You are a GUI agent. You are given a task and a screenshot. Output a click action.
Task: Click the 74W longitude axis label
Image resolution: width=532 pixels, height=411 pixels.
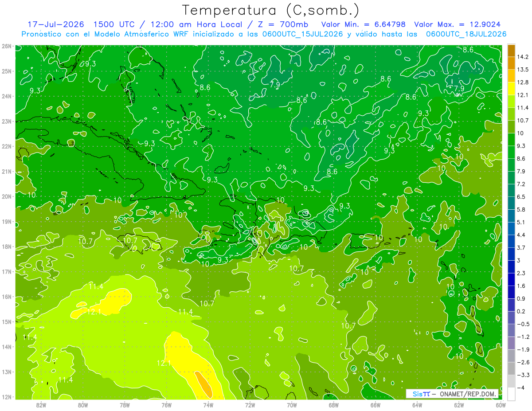[x=208, y=405]
